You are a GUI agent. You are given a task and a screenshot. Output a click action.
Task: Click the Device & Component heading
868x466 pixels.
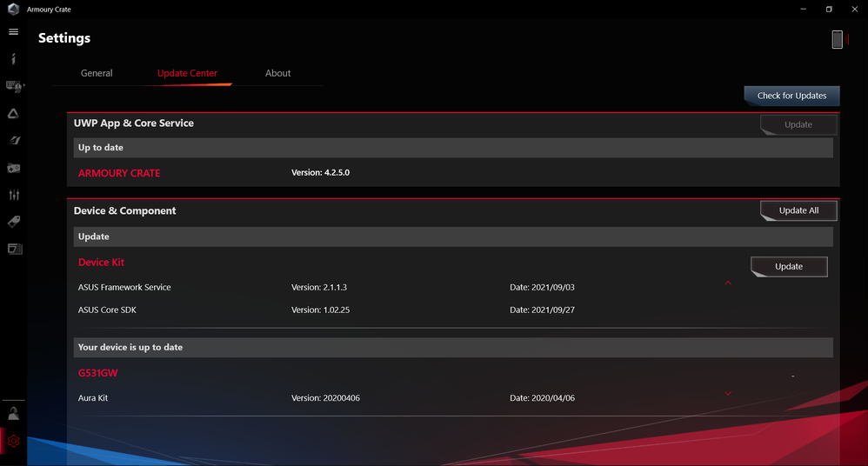coord(124,211)
